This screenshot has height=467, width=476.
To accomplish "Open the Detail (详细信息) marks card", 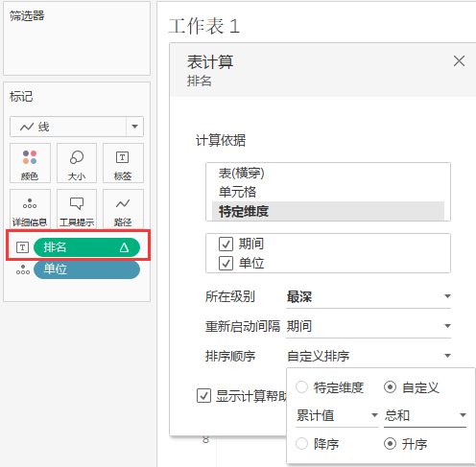I will pyautogui.click(x=30, y=209).
